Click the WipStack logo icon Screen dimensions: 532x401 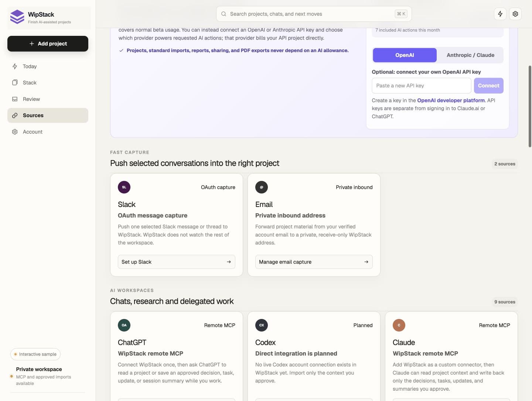tap(17, 17)
